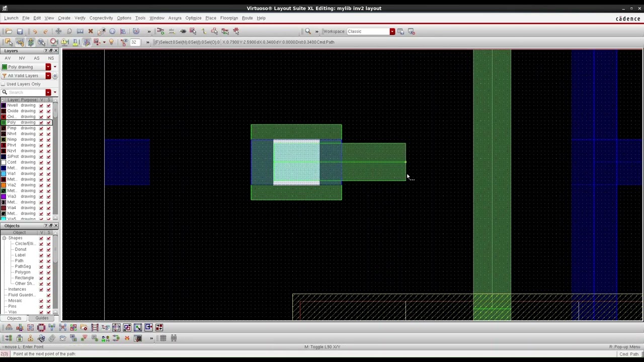Click the AV all-visible button
The height and width of the screenshot is (362, 644).
(8, 58)
